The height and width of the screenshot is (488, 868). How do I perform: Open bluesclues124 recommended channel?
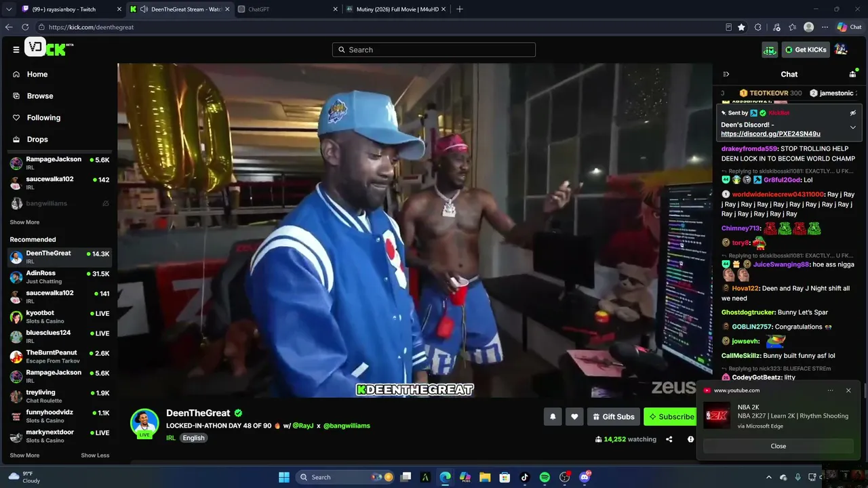coord(60,336)
